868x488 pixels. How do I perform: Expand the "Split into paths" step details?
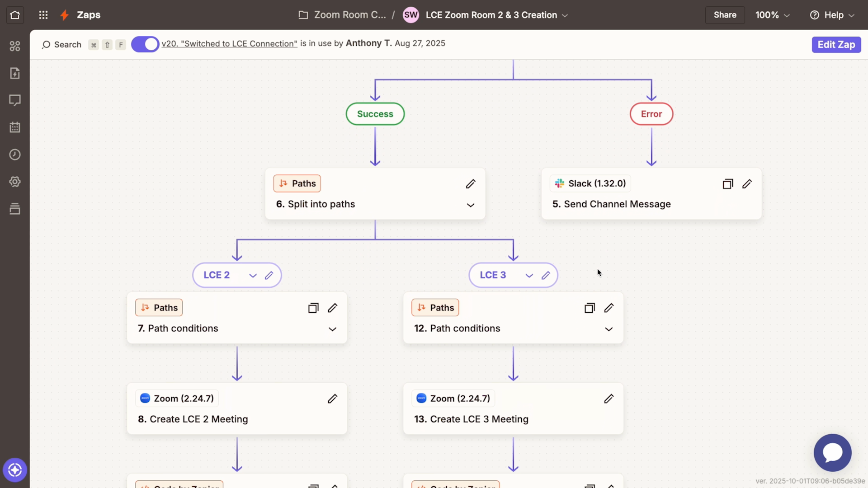pos(470,205)
